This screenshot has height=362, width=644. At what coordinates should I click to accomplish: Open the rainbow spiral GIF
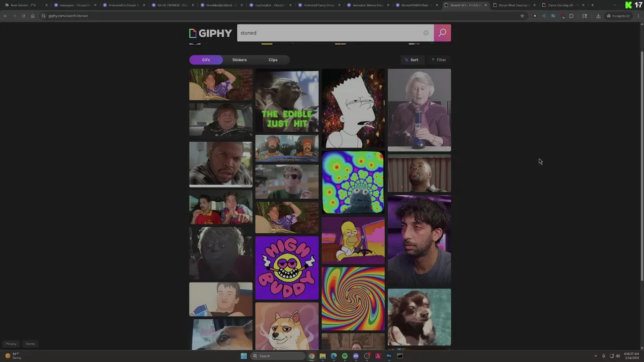coord(353,299)
